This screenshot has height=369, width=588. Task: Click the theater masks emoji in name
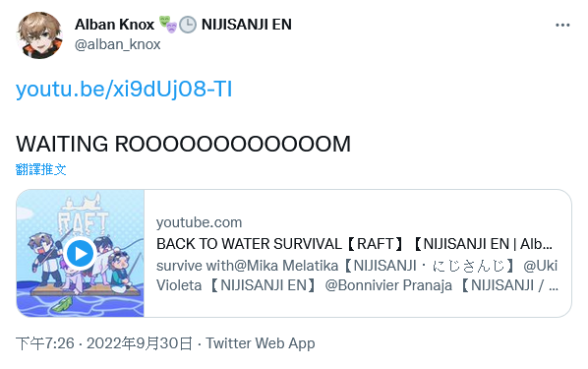[167, 25]
